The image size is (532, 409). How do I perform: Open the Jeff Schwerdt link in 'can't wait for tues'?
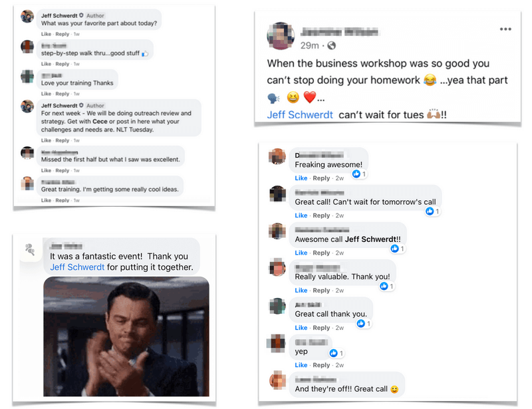300,115
